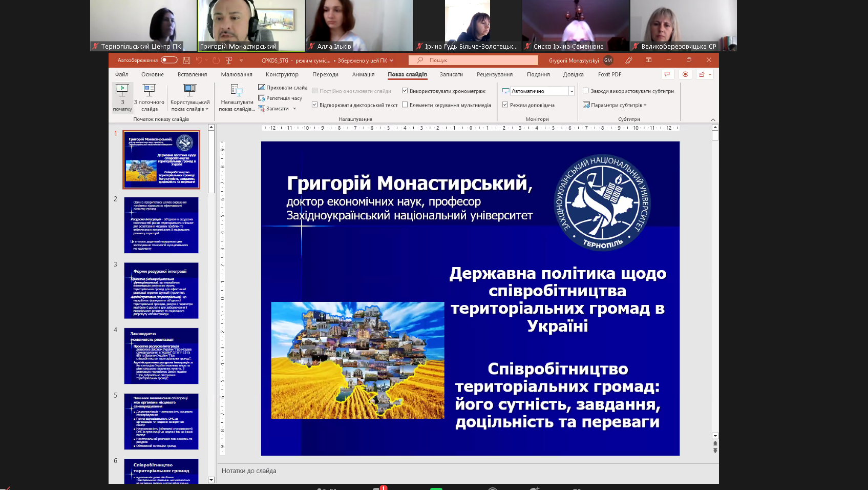The width and height of the screenshot is (868, 490).
Task: Uncheck Використовувати хронометраж checkbox
Action: [405, 91]
